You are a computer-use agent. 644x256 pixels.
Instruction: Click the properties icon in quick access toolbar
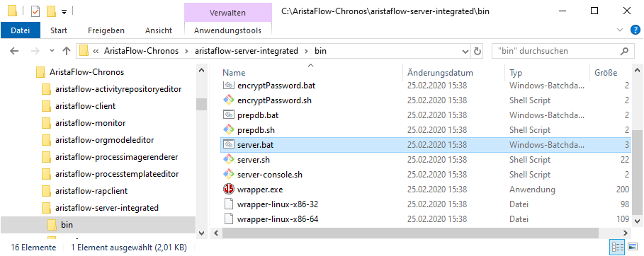[x=35, y=11]
